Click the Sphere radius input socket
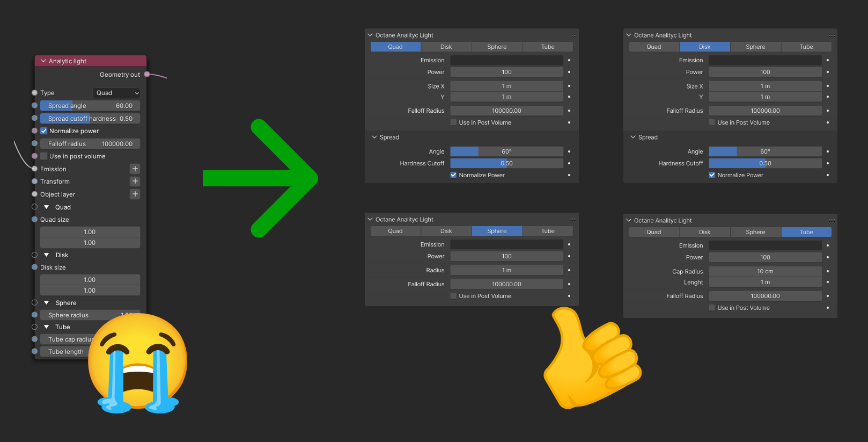The image size is (868, 442). (x=34, y=315)
